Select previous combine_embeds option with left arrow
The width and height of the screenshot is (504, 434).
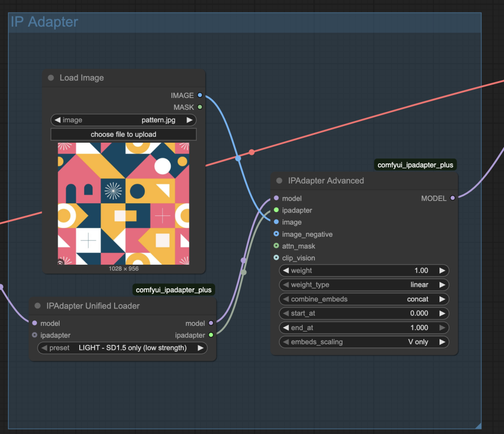286,299
